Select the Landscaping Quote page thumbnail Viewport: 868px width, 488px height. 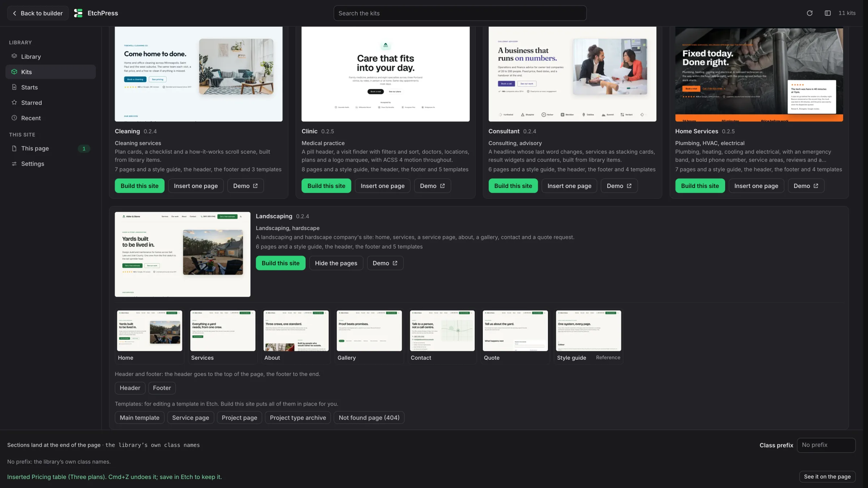point(515,331)
